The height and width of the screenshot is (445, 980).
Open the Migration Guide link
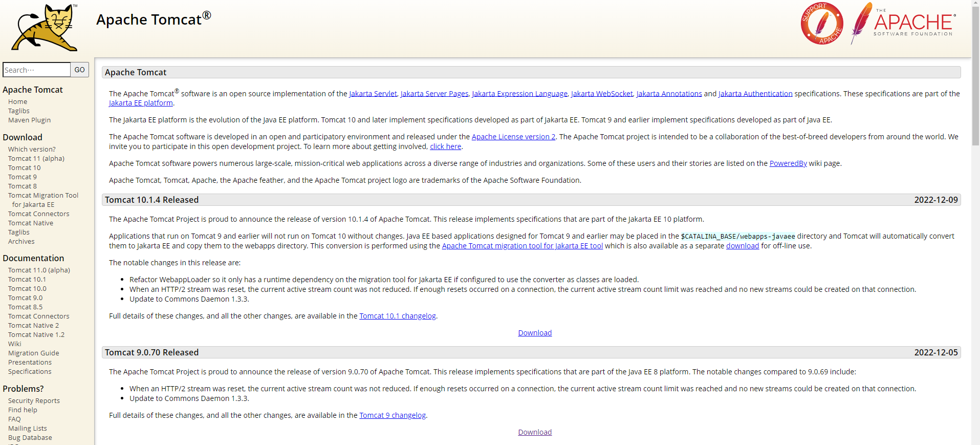(x=34, y=353)
